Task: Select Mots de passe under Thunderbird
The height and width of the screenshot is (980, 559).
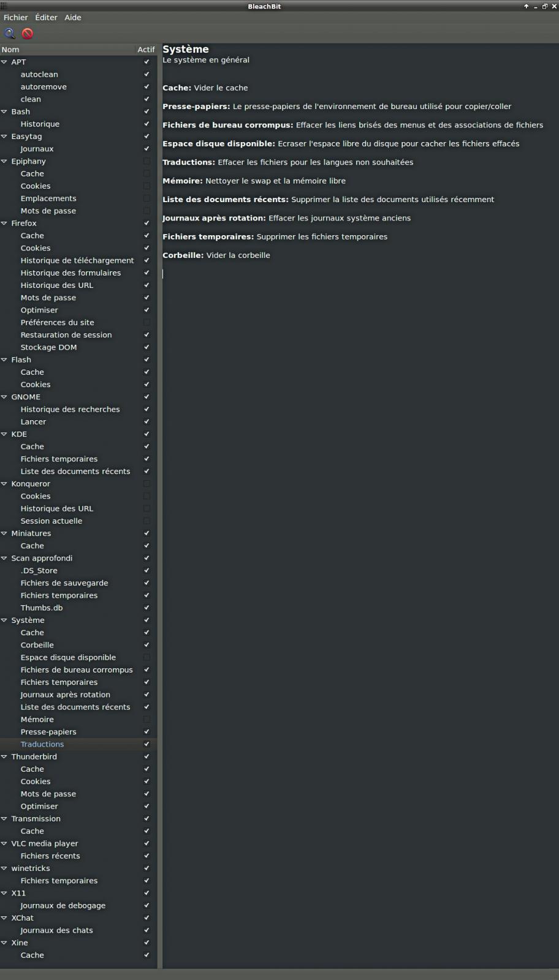Action: pyautogui.click(x=78, y=794)
